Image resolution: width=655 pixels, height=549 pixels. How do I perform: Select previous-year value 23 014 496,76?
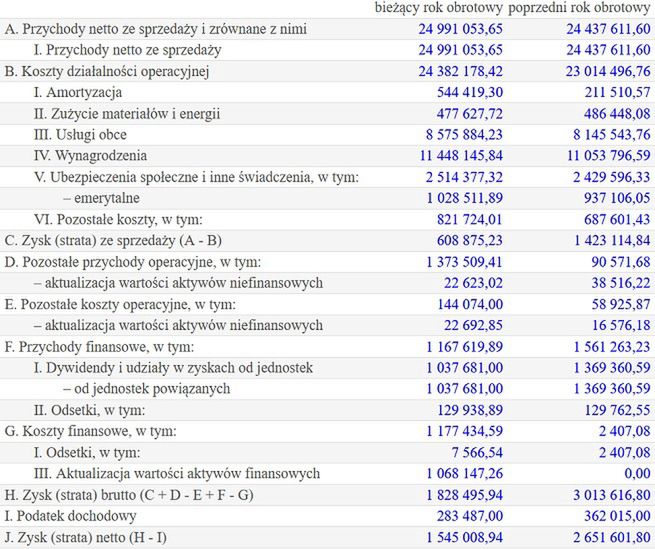608,71
